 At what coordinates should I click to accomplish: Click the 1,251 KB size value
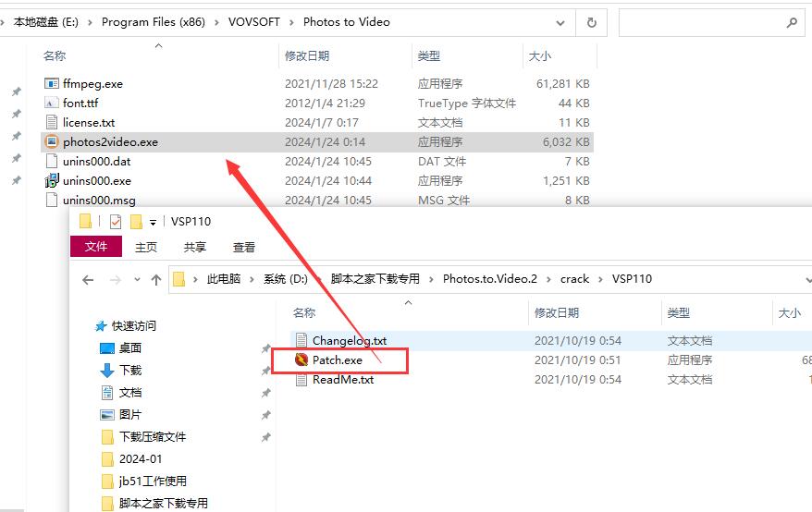(566, 180)
